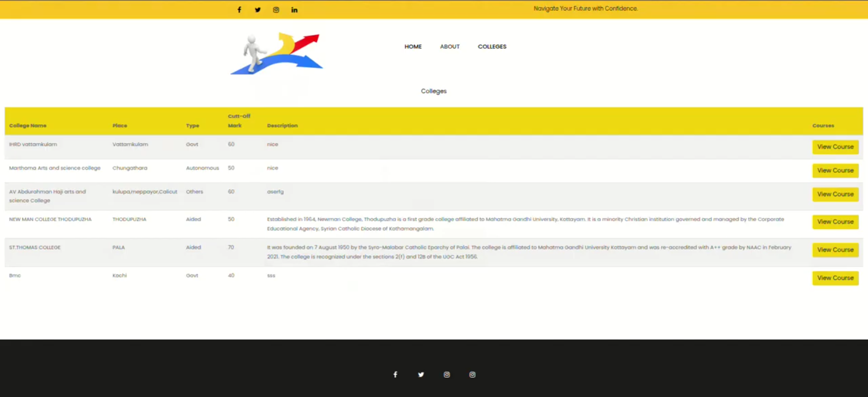
Task: Click the Aided type for ST.THOMAS COLLEGE
Action: click(193, 247)
